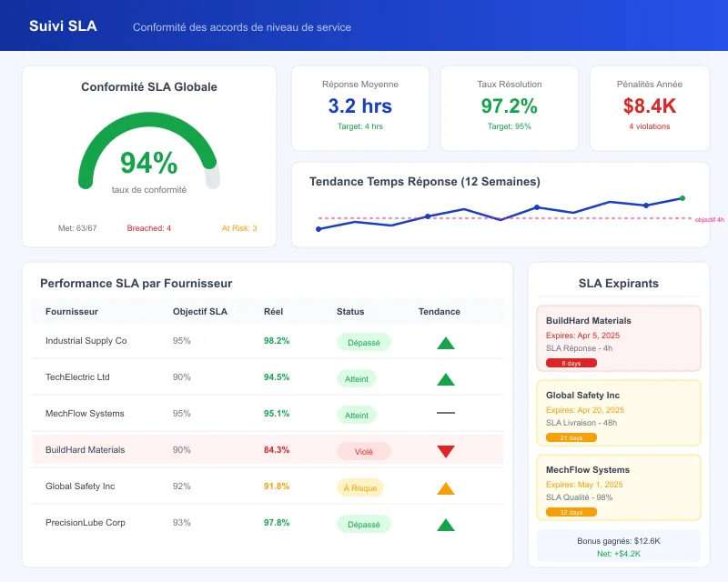Expand the MechFlow Systems expiring SLA card

point(619,488)
